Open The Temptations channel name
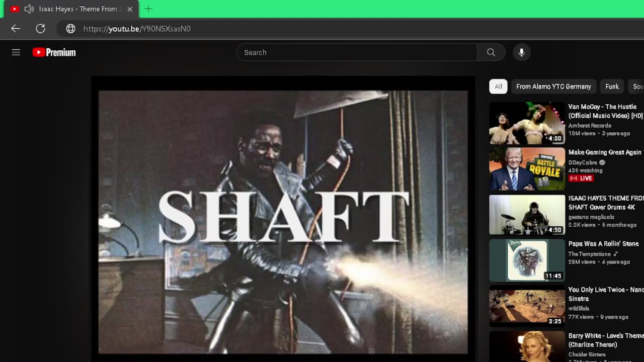 click(x=590, y=254)
